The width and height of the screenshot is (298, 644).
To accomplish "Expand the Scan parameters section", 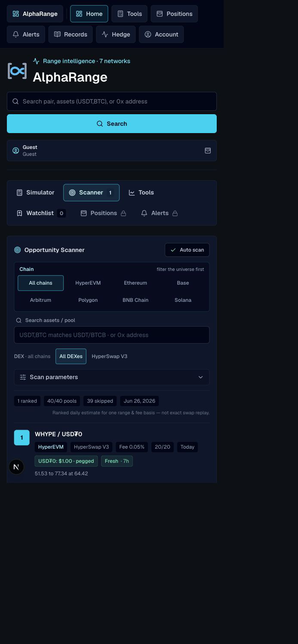I will 112,377.
